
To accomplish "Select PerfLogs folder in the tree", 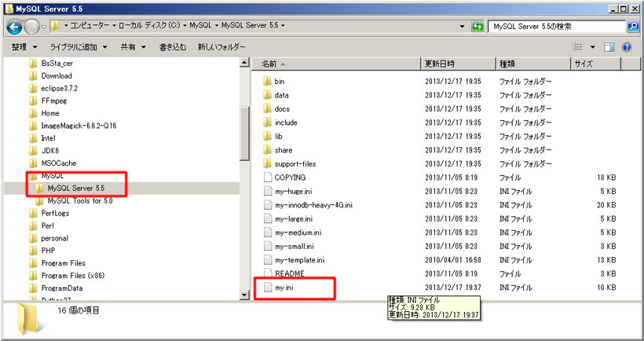I will pos(55,213).
